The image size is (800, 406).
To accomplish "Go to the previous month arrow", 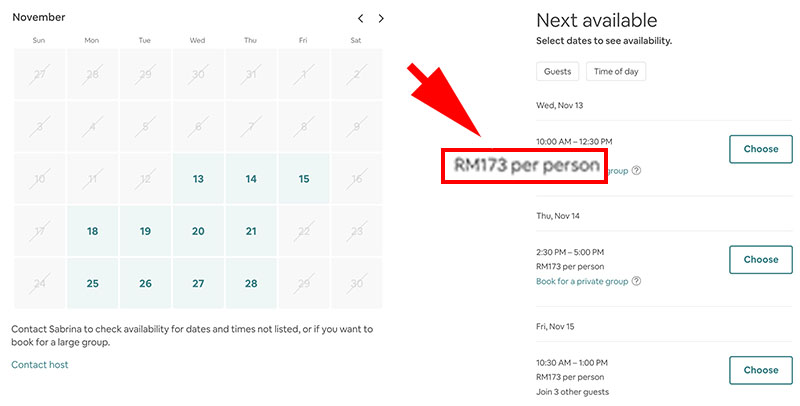I will click(x=361, y=18).
